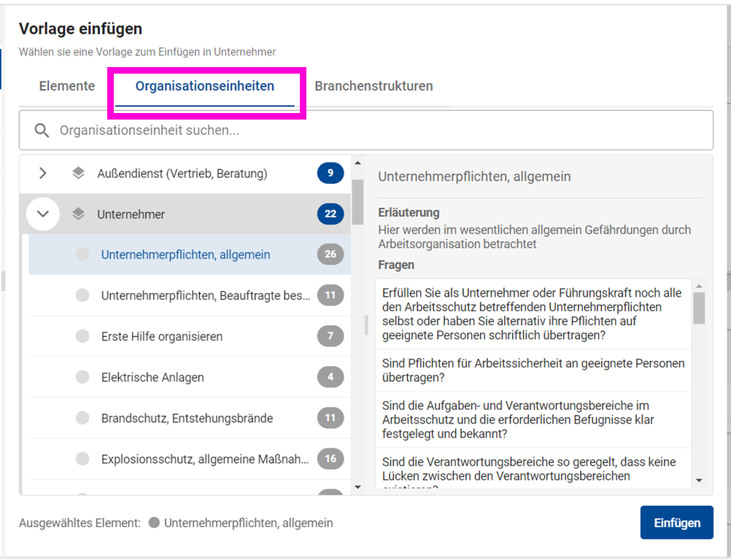
Task: Click the count badge 9 for Außendienst
Action: (x=330, y=174)
